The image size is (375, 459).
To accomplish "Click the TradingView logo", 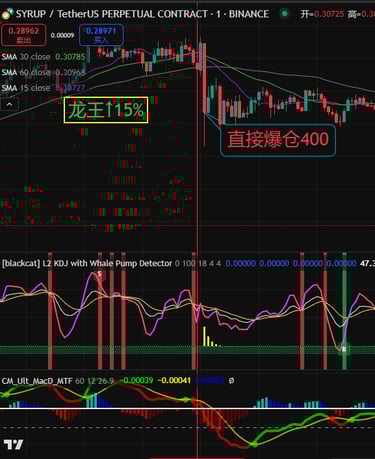I will click(x=13, y=445).
